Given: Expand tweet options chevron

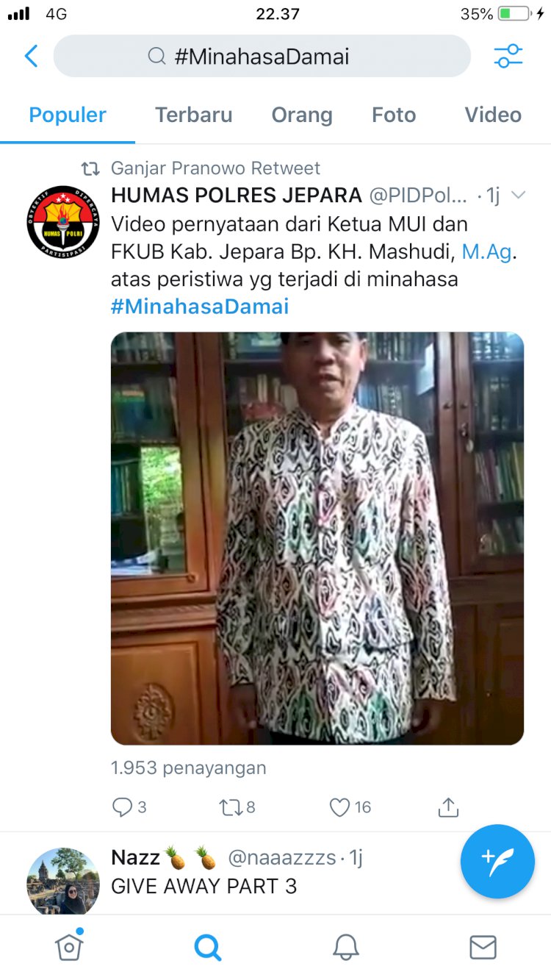Looking at the screenshot, I should [x=518, y=195].
